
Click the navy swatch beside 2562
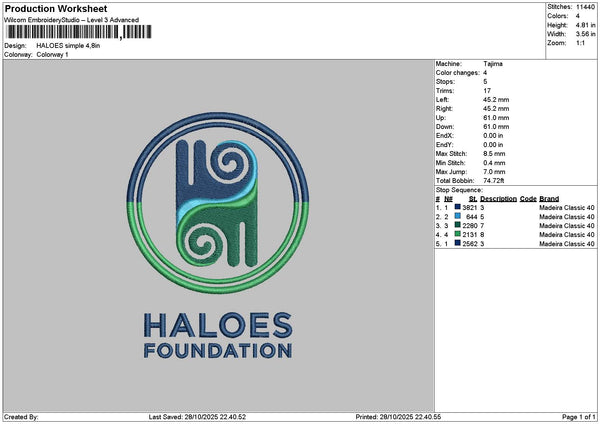coord(457,243)
